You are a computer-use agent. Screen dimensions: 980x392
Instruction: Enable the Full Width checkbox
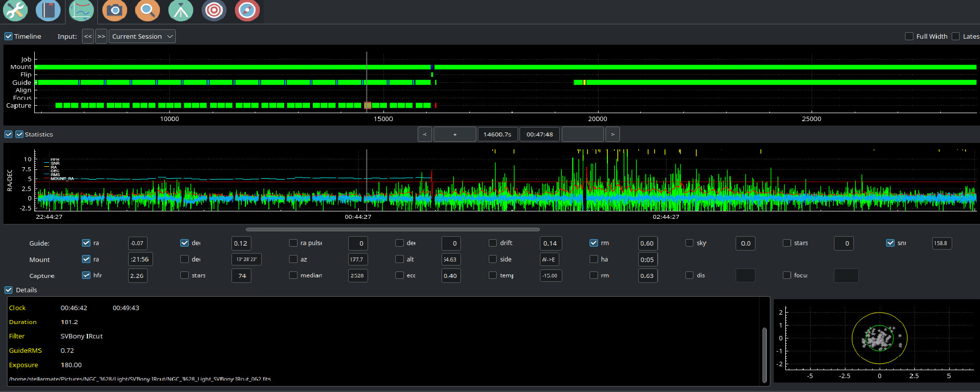tap(909, 36)
